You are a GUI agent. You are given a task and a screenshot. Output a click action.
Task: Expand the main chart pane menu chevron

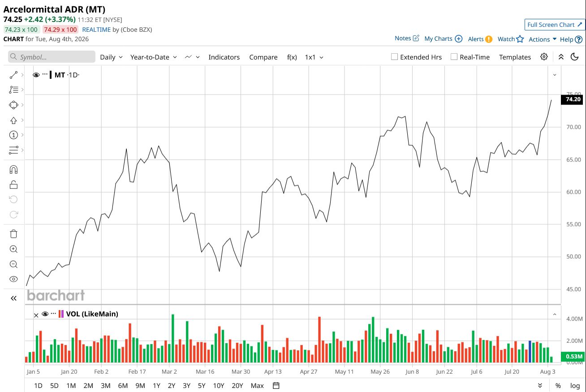(x=555, y=75)
